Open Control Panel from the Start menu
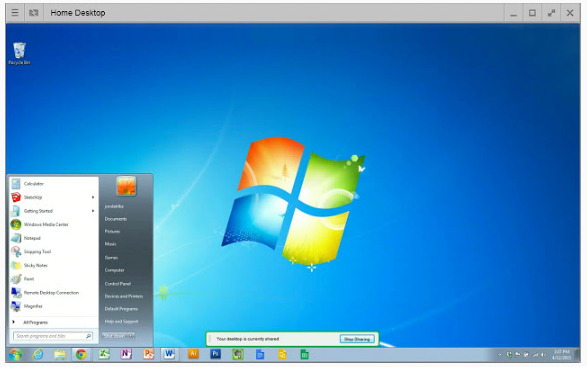 point(118,283)
